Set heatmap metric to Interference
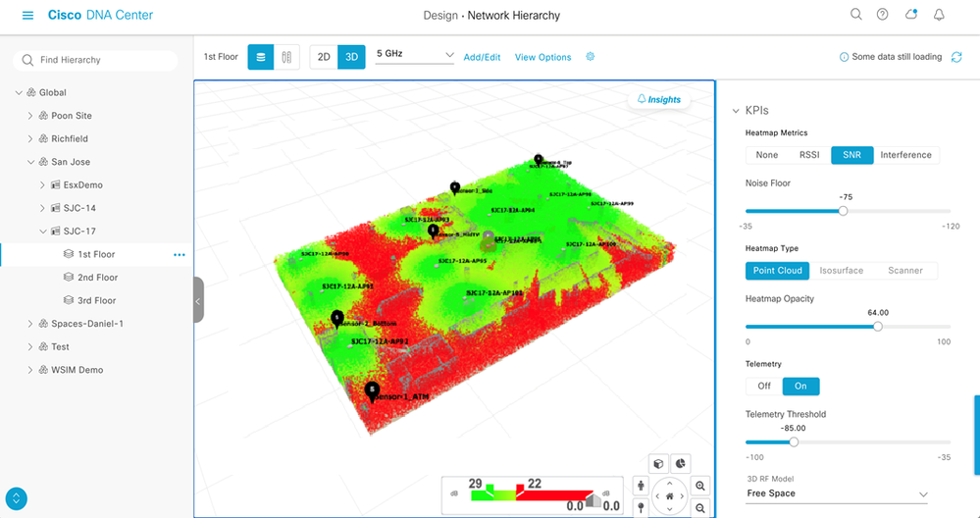 pyautogui.click(x=905, y=155)
